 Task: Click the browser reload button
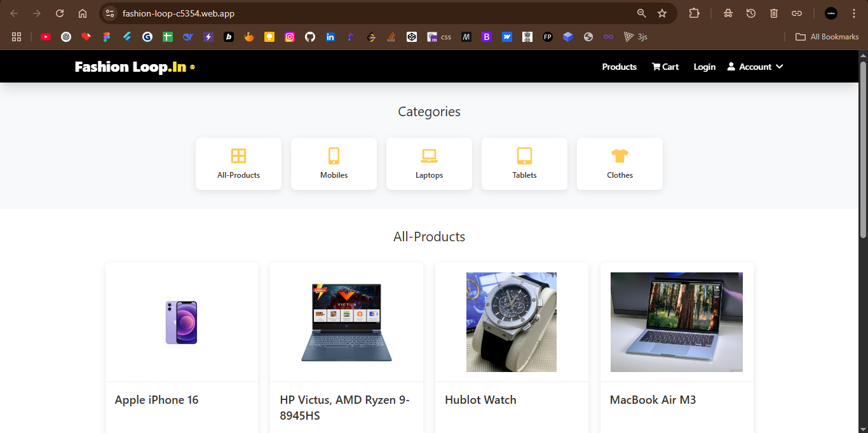(60, 13)
